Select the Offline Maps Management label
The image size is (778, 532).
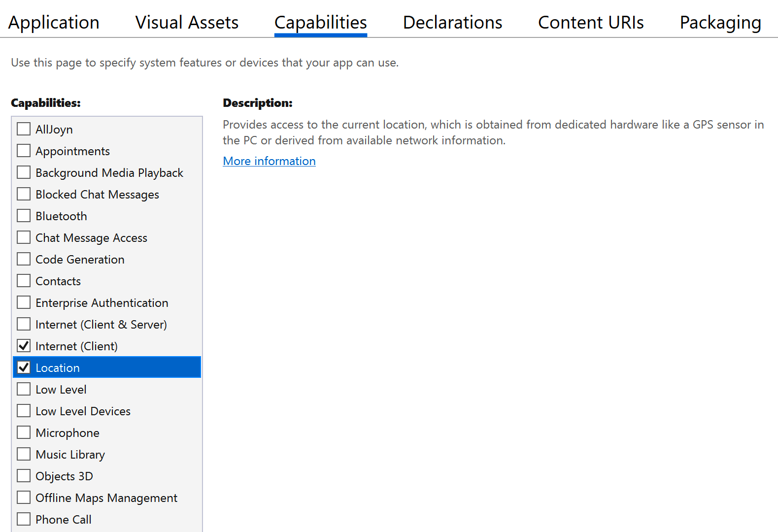106,498
